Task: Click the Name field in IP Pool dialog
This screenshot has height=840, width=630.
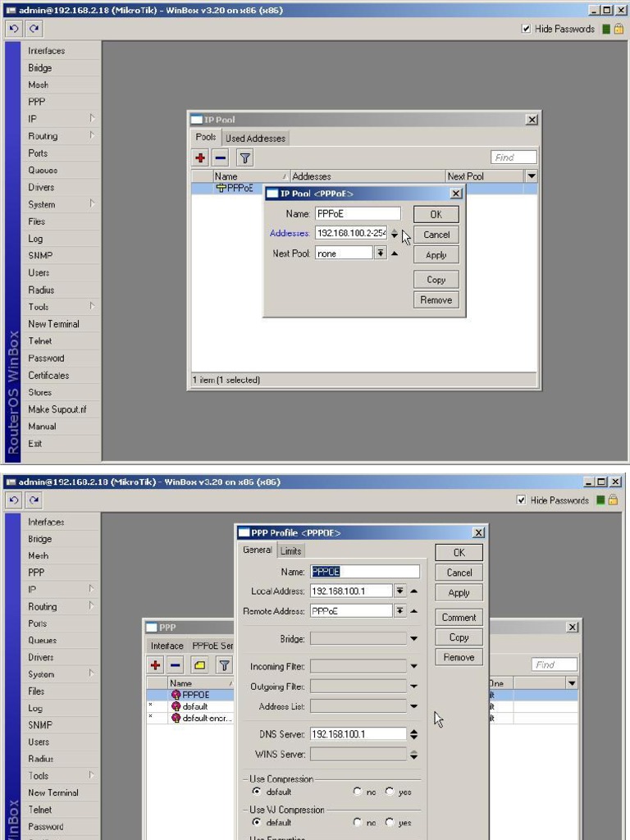Action: [x=358, y=214]
